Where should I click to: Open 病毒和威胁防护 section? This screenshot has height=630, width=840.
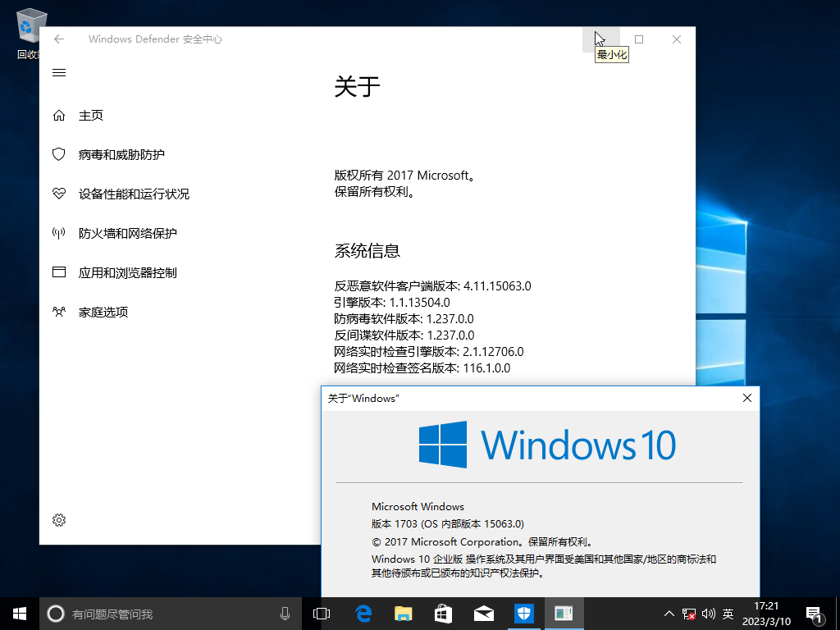coord(121,154)
